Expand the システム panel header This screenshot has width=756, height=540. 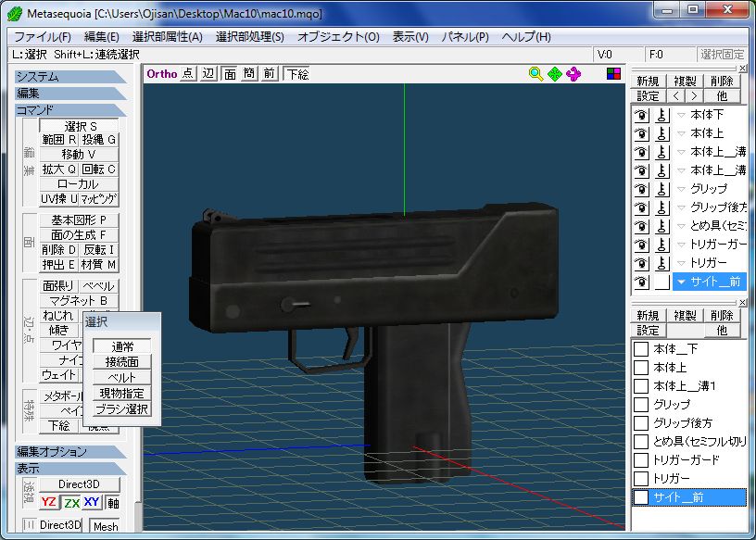[69, 77]
